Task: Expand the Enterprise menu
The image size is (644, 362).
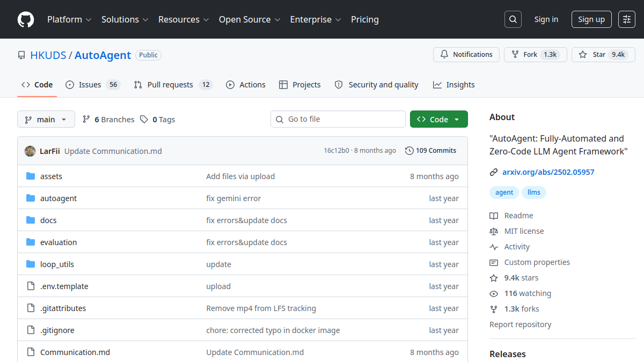Action: [x=316, y=19]
